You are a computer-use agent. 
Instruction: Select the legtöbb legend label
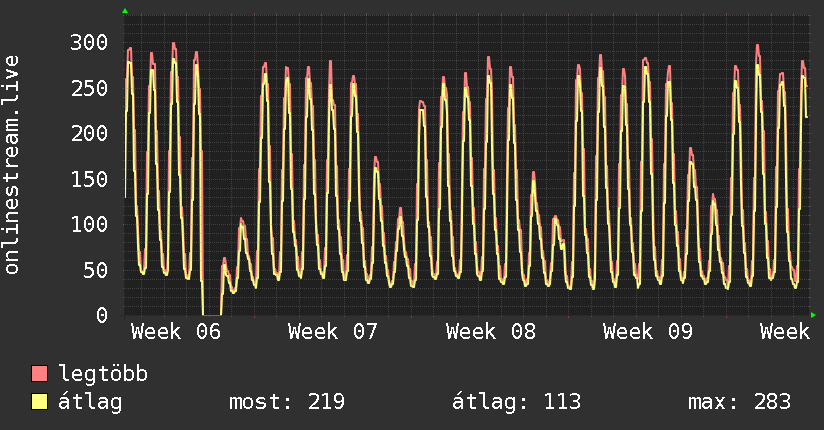click(103, 374)
